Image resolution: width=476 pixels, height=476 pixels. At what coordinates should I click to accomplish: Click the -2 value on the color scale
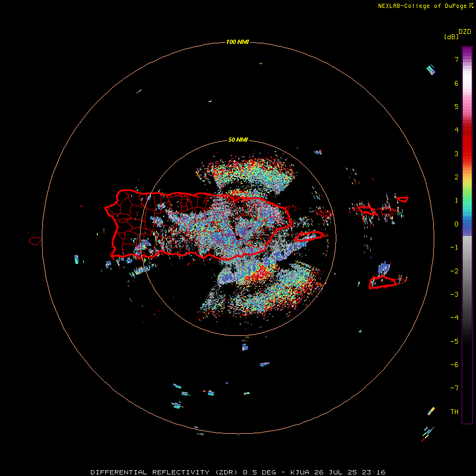click(454, 271)
